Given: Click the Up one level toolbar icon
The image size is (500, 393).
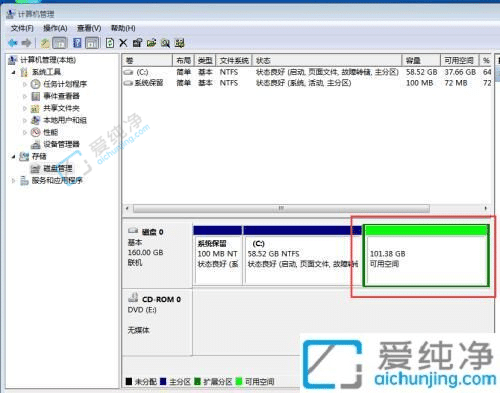Looking at the screenshot, I should click(45, 43).
